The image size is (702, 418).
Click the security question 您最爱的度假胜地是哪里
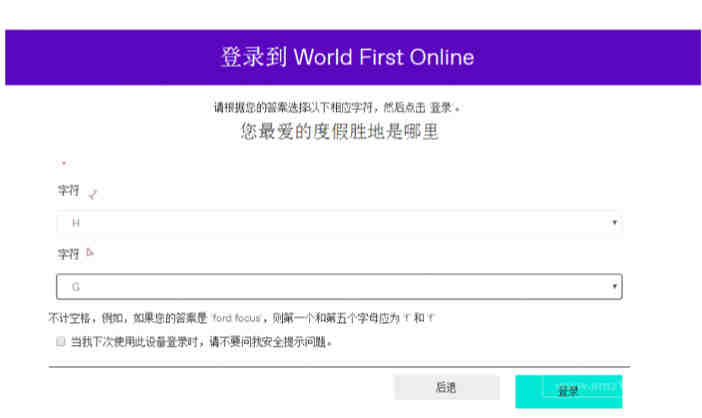(x=339, y=132)
